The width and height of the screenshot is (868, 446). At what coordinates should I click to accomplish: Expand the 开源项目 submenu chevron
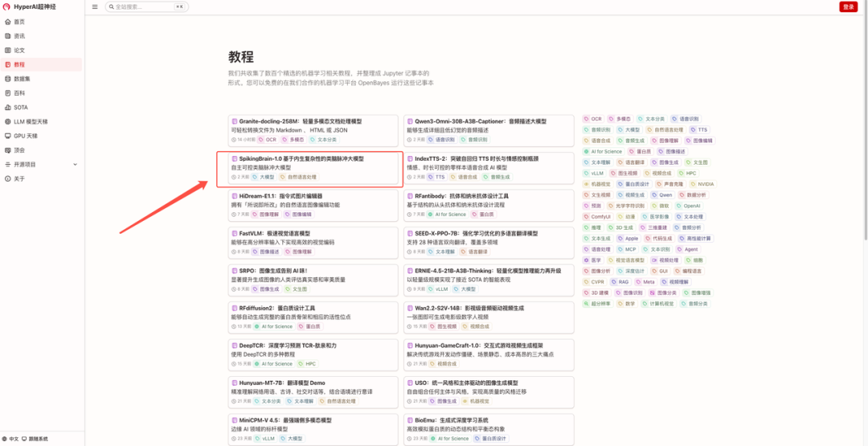[x=77, y=164]
